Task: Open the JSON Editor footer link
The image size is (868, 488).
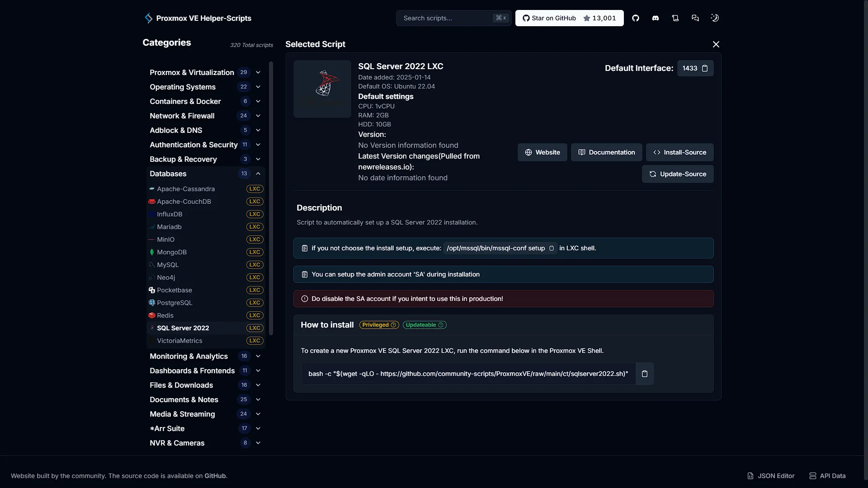Action: point(771,476)
